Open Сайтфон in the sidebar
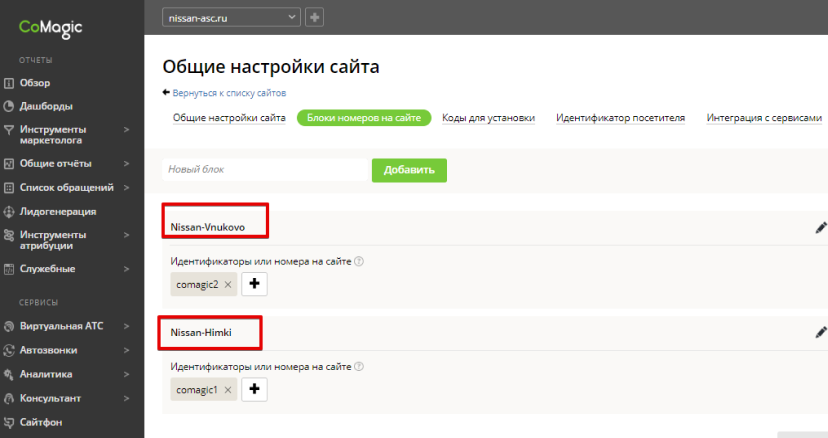The image size is (828, 438). [x=41, y=422]
